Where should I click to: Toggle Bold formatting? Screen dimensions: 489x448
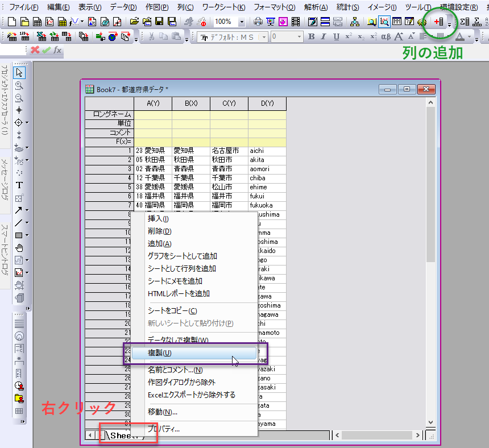pyautogui.click(x=311, y=36)
